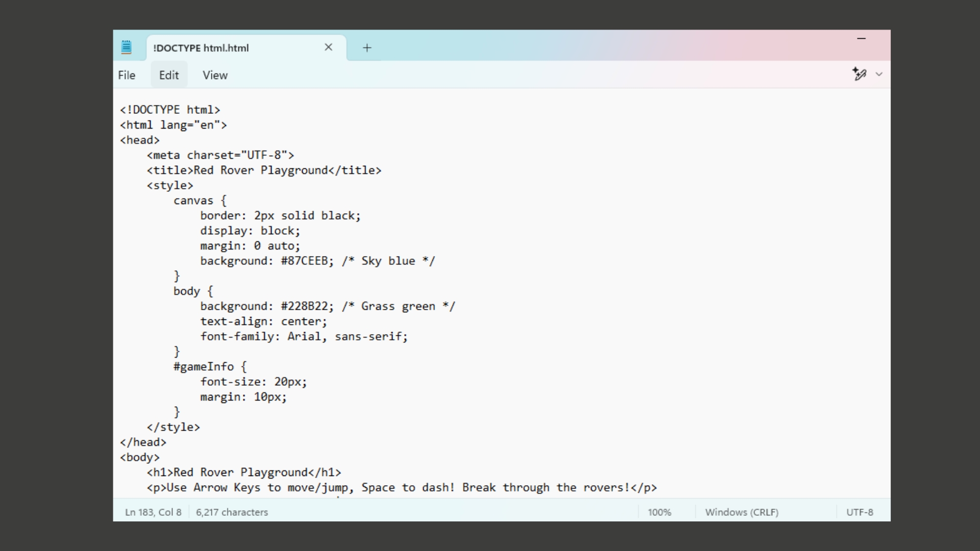The width and height of the screenshot is (980, 551).
Task: Open the View menu
Action: (215, 75)
